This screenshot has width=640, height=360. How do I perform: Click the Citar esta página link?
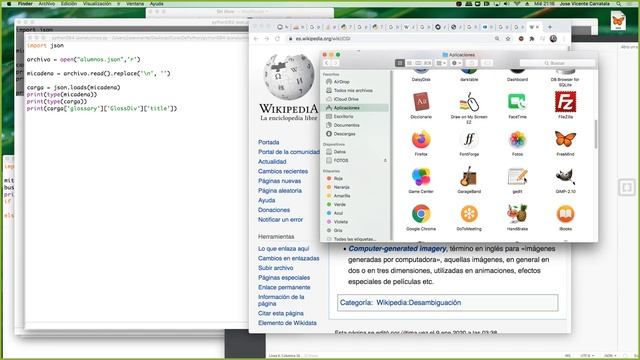click(x=281, y=313)
